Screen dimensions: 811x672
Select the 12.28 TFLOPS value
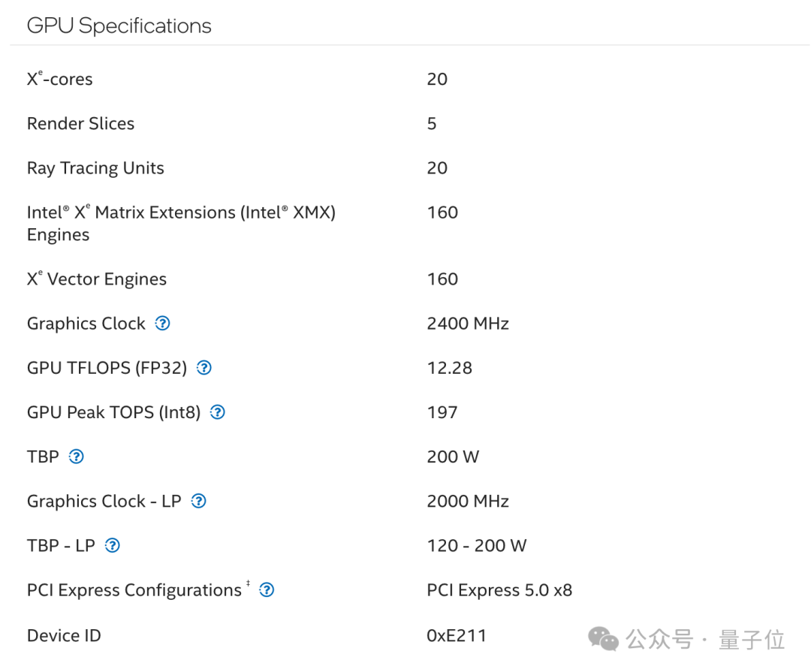(449, 368)
